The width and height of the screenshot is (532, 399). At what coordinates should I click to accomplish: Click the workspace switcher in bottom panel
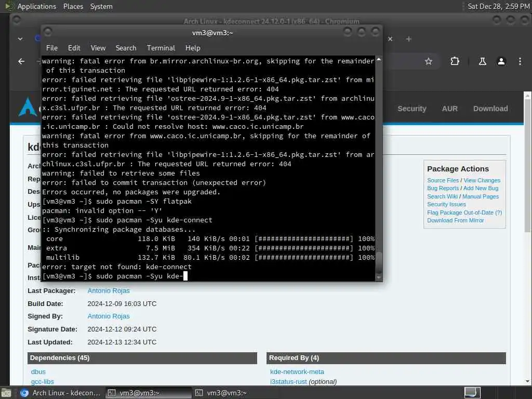pos(472,393)
